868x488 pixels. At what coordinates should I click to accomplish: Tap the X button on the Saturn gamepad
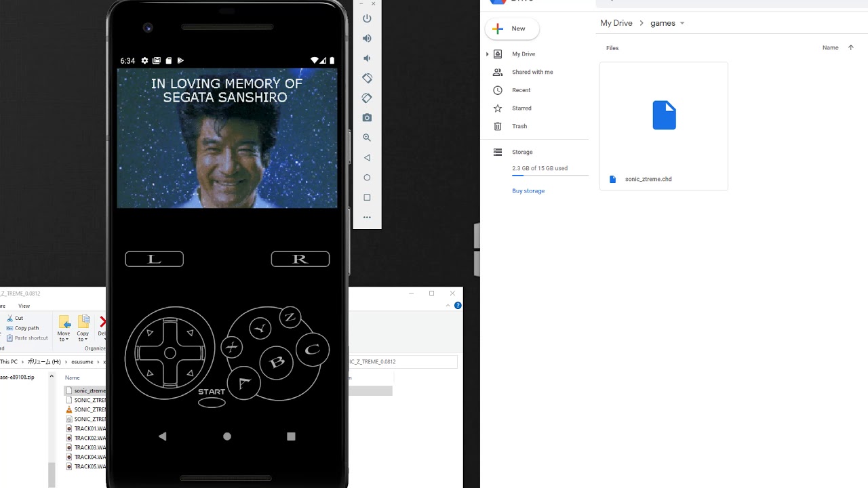click(232, 347)
